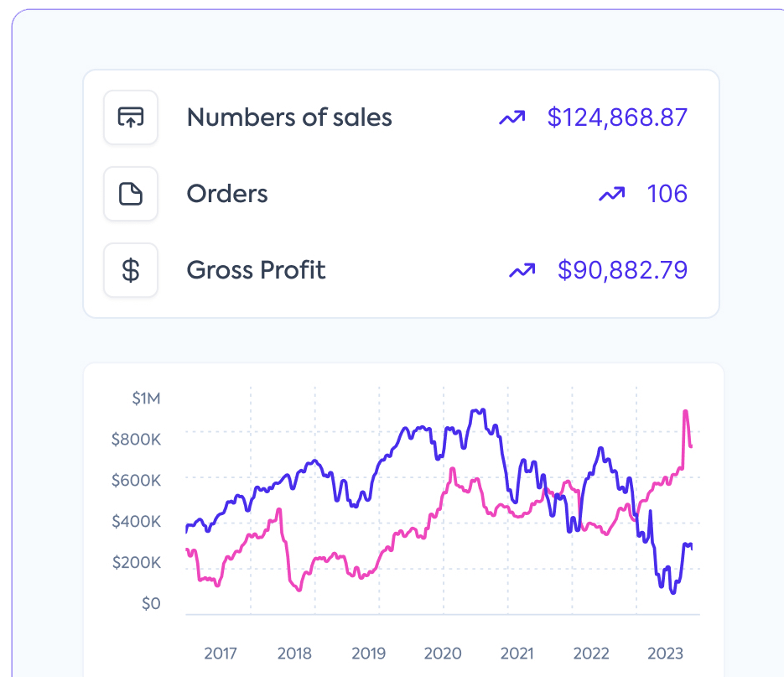Click the 2023 label on chart axis
Viewport: 784px width, 677px height.
pos(666,654)
